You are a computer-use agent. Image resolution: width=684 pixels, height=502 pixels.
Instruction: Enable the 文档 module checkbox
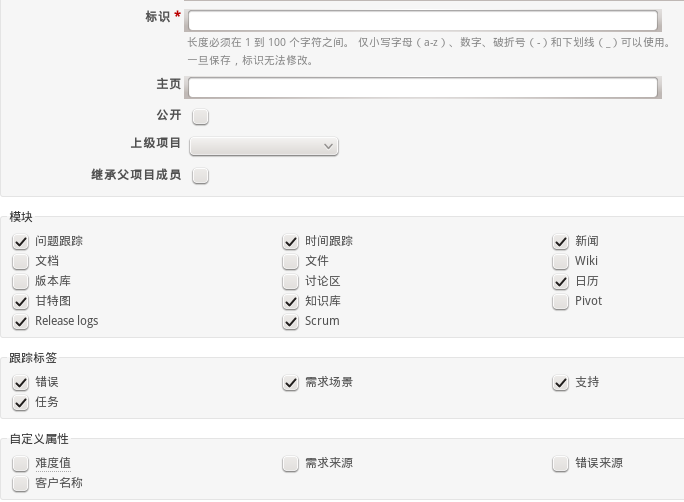21,261
